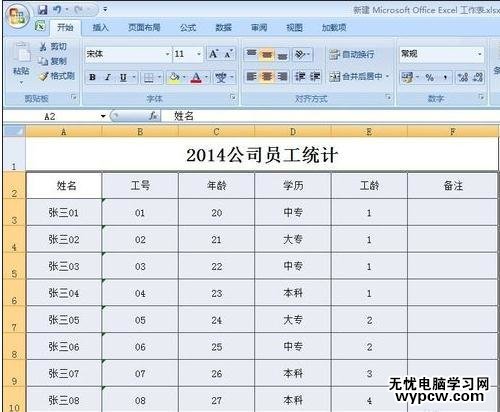Toggle top vertical alignment
Image resolution: width=500 pixels, height=412 pixels.
click(251, 54)
